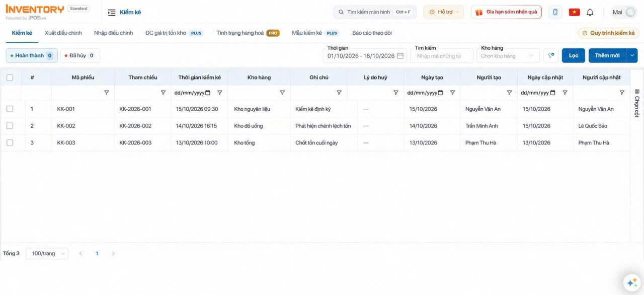The height and width of the screenshot is (295, 644).
Task: Click the 01/10/2026 - 16/10/2026 date range
Action: [365, 56]
